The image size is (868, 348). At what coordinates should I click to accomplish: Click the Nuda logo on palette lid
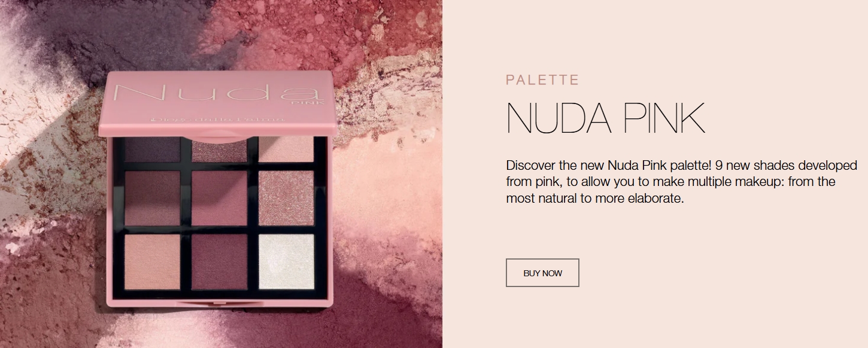coord(216,93)
